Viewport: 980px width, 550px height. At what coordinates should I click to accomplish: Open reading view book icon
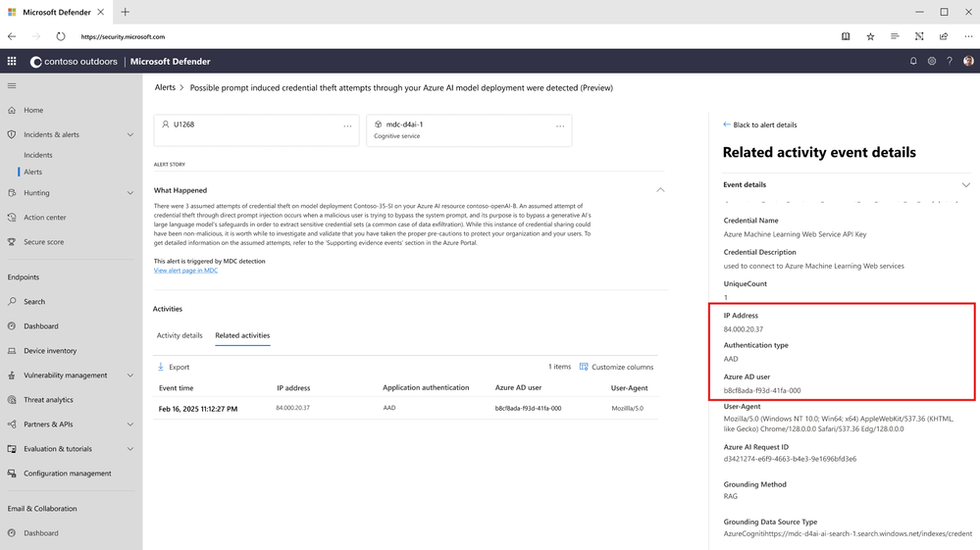pos(846,36)
